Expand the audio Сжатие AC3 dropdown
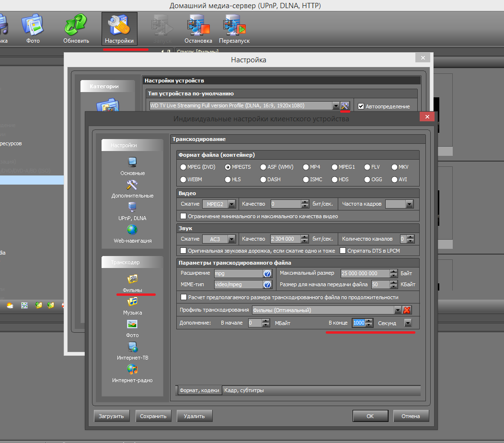 (x=232, y=239)
